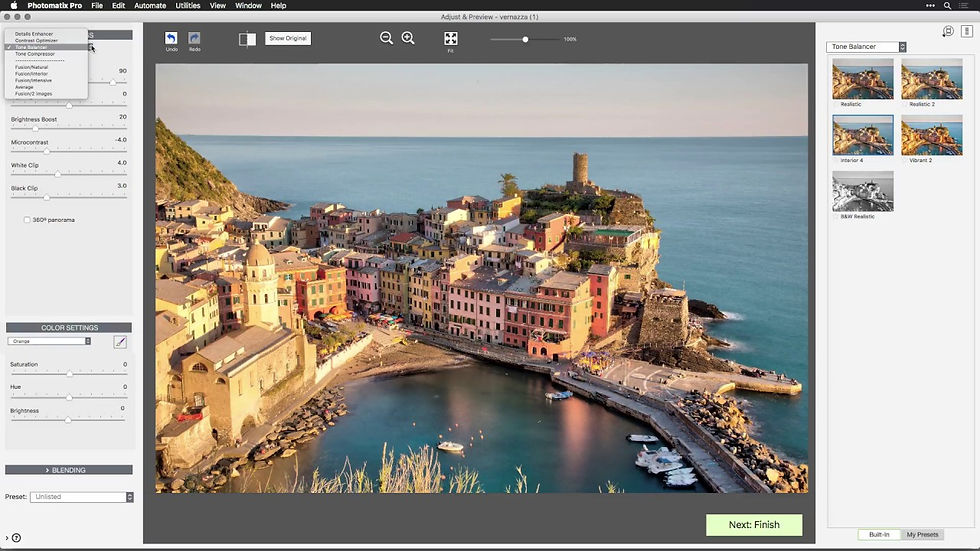This screenshot has width=980, height=551.
Task: Adjust the zoom level slider
Action: pos(525,39)
